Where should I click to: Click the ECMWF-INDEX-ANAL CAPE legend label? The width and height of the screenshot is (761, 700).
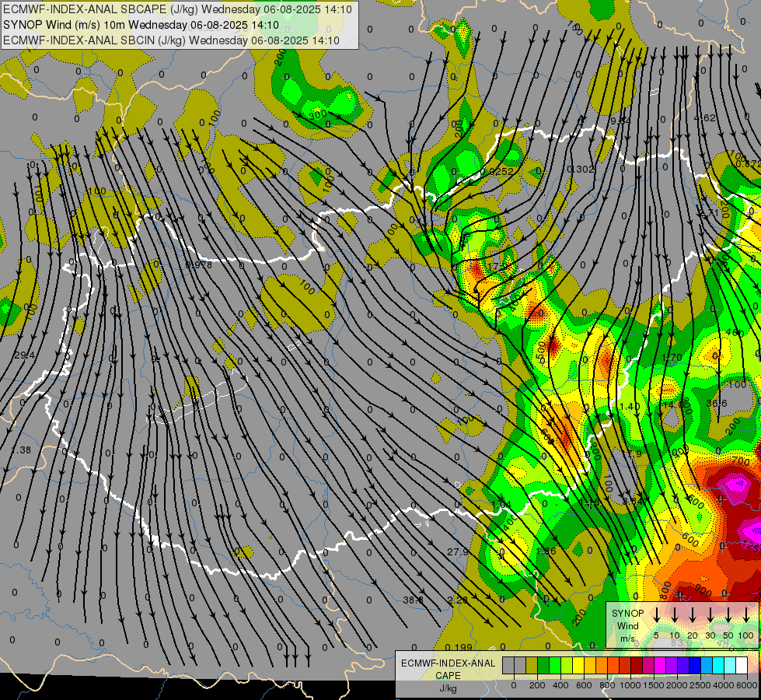(x=448, y=669)
